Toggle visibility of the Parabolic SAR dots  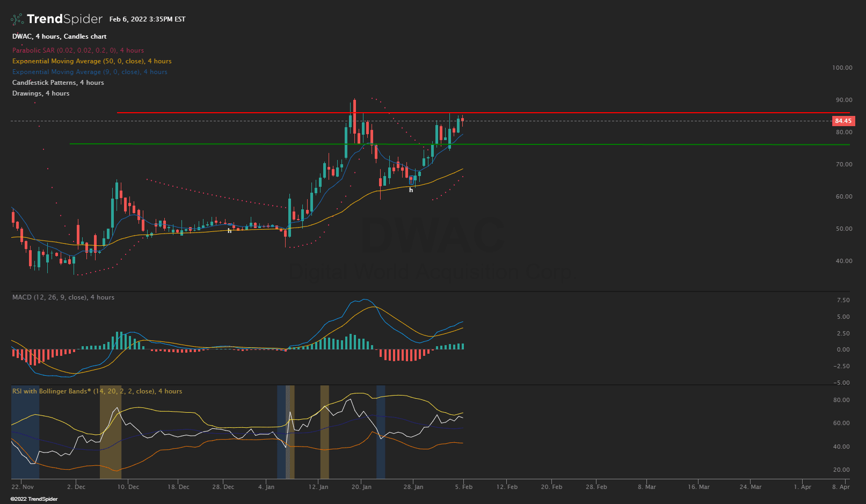pos(77,50)
